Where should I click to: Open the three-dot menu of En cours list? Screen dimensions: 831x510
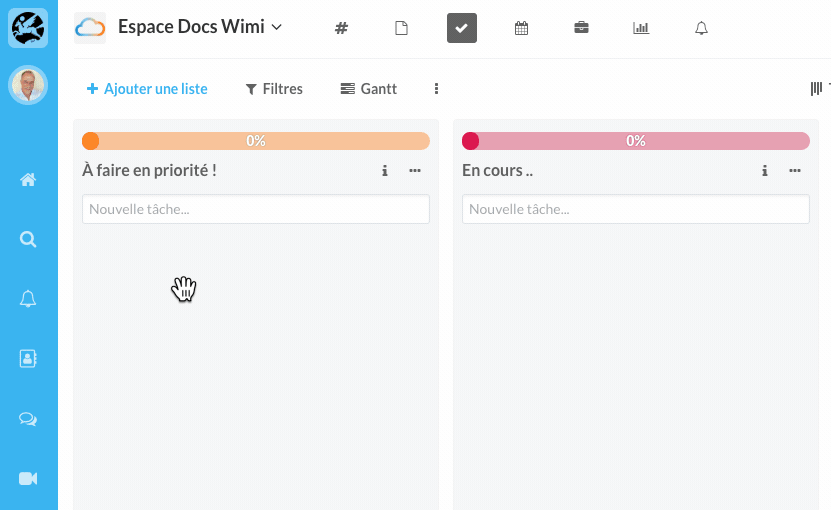click(795, 171)
